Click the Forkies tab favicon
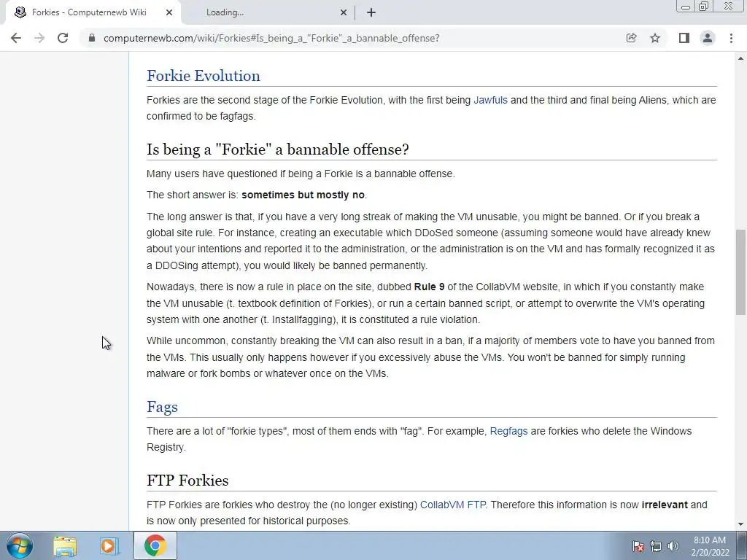Screen dimensions: 747x560 pyautogui.click(x=20, y=12)
